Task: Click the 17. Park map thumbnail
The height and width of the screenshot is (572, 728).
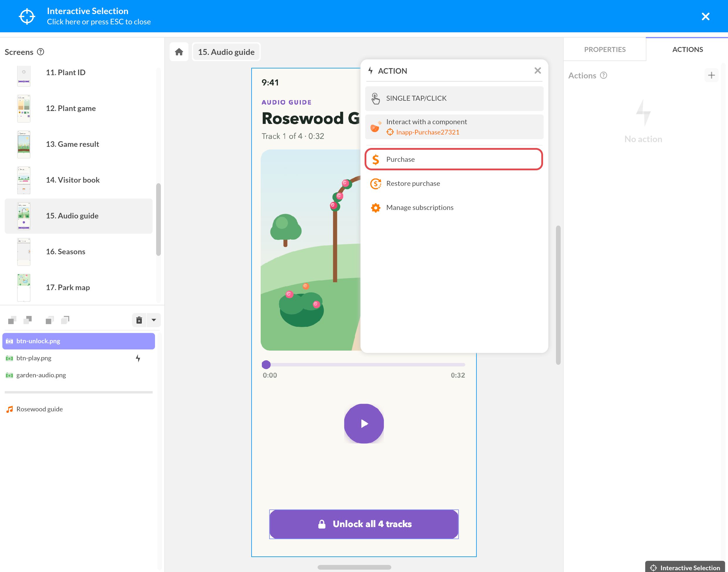Action: [x=24, y=288]
